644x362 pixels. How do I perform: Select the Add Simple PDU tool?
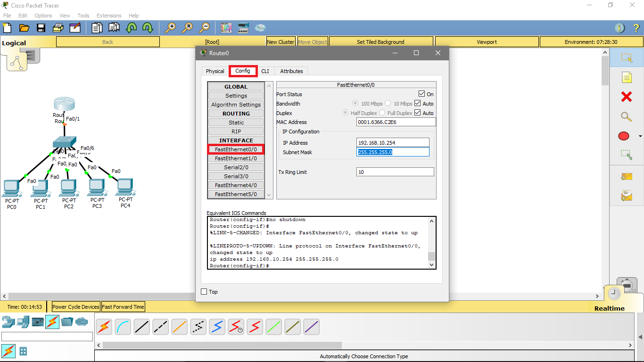(x=627, y=176)
